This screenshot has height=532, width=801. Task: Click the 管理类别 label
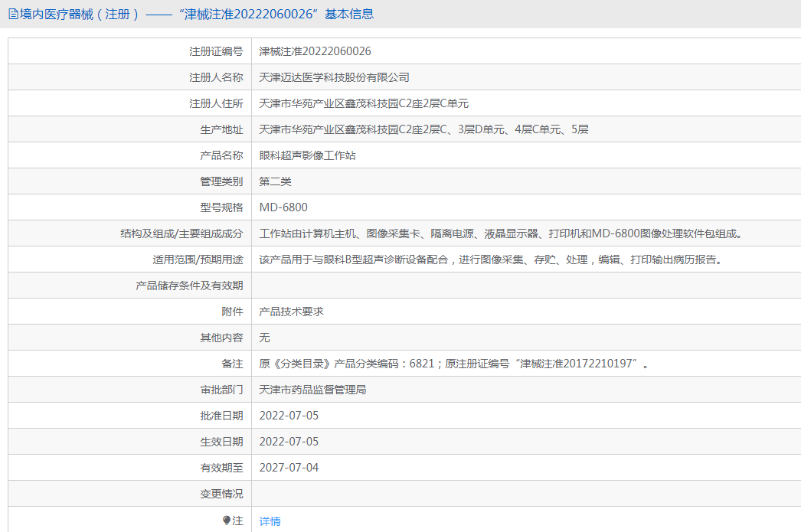click(x=221, y=181)
